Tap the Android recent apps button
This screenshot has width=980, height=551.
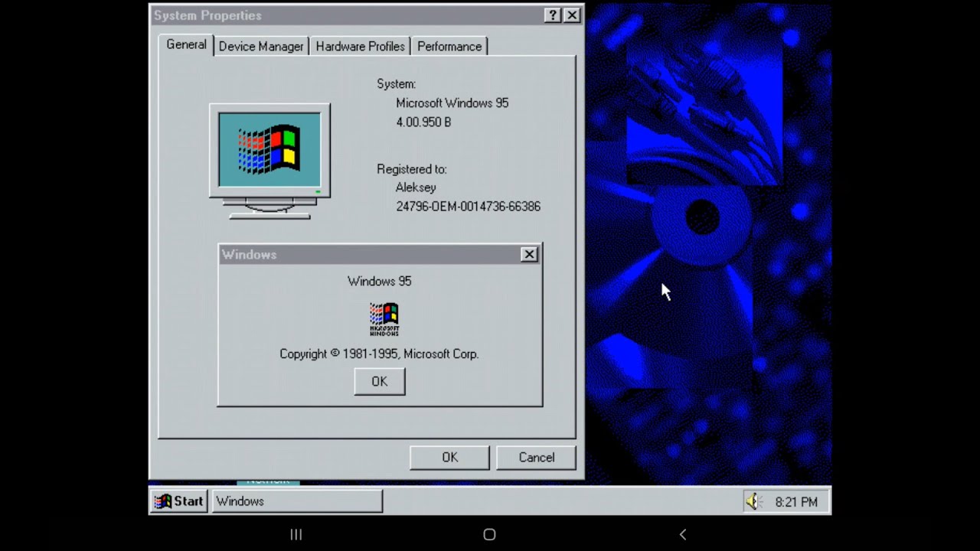[x=296, y=535]
